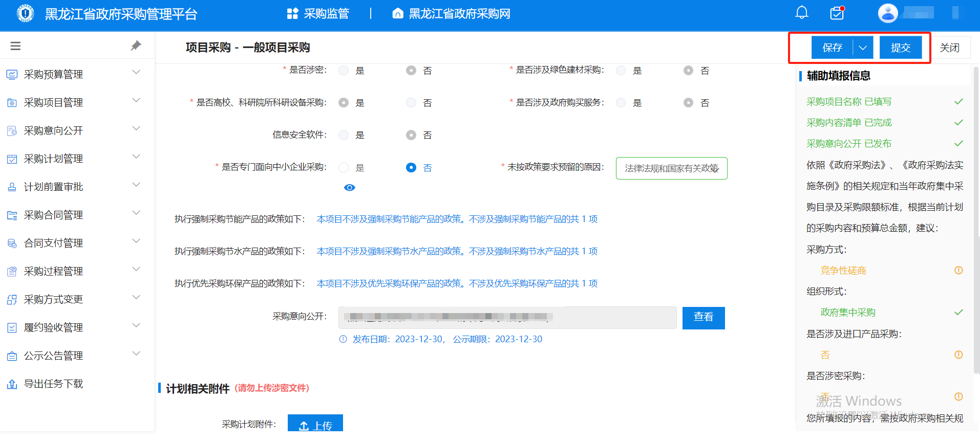Expand 合同支付管理 chevron

point(136,241)
